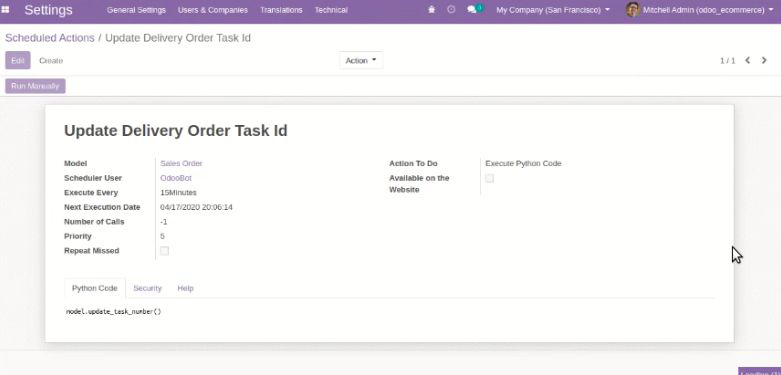
Task: Switch to the Security tab
Action: (x=147, y=288)
